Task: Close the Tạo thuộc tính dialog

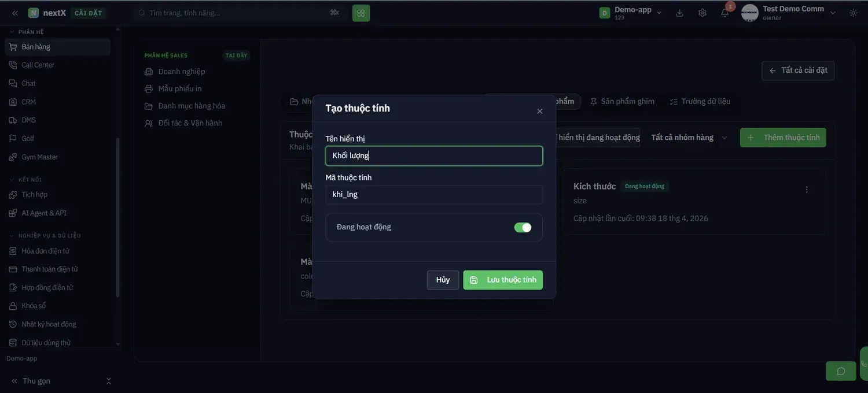Action: (540, 111)
